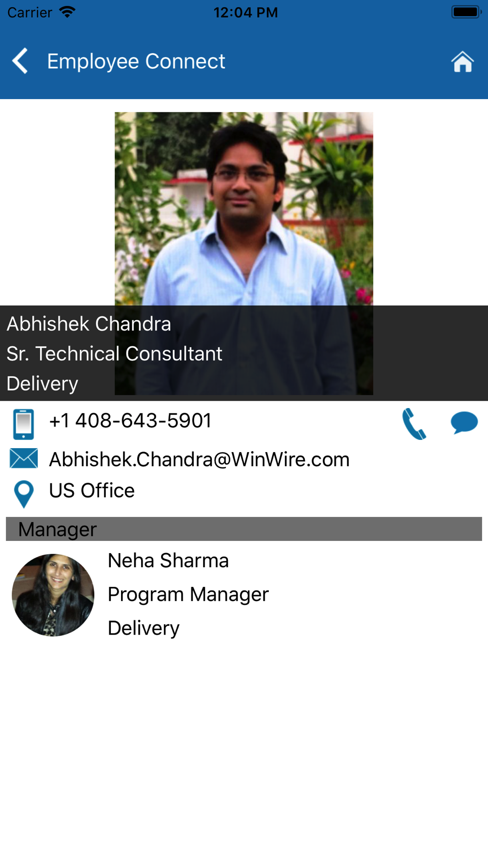This screenshot has width=488, height=868.
Task: Tap the mobile device icon
Action: click(x=23, y=424)
